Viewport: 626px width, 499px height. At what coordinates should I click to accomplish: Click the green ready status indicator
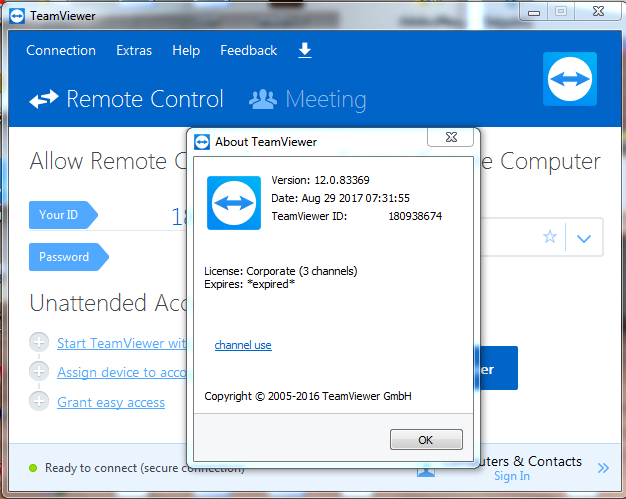tap(33, 468)
